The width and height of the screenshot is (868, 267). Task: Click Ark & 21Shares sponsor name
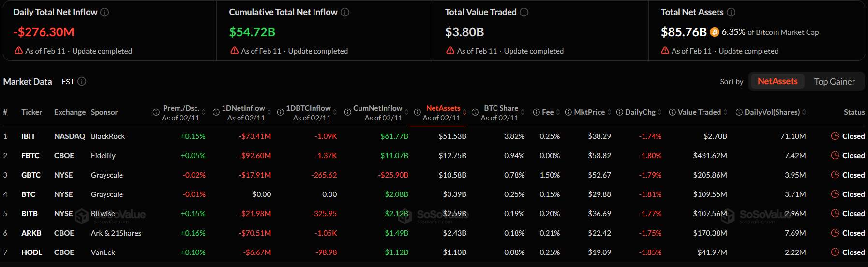tap(116, 233)
